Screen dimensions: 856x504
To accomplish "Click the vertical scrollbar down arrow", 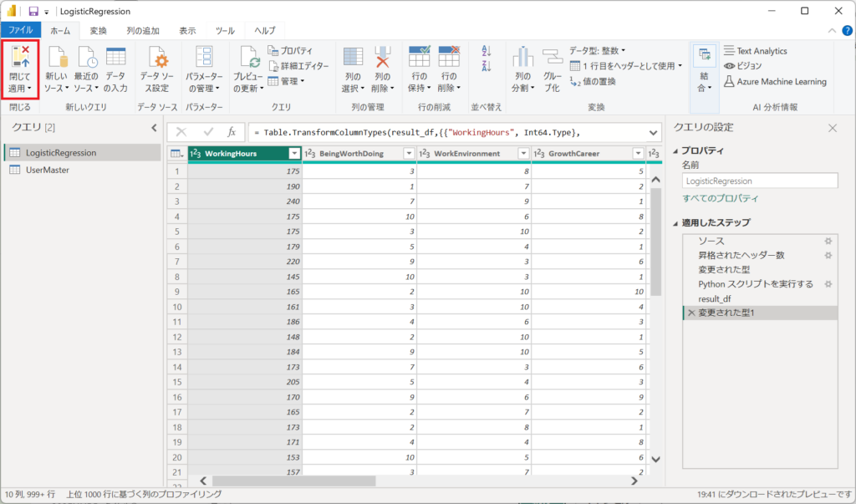I will [655, 459].
